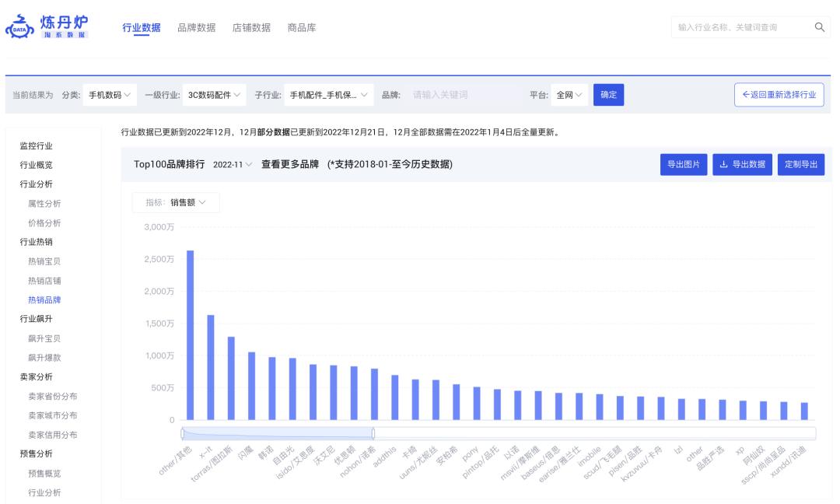The height and width of the screenshot is (504, 840).
Task: Click the 定制导出 custom export button
Action: click(800, 164)
